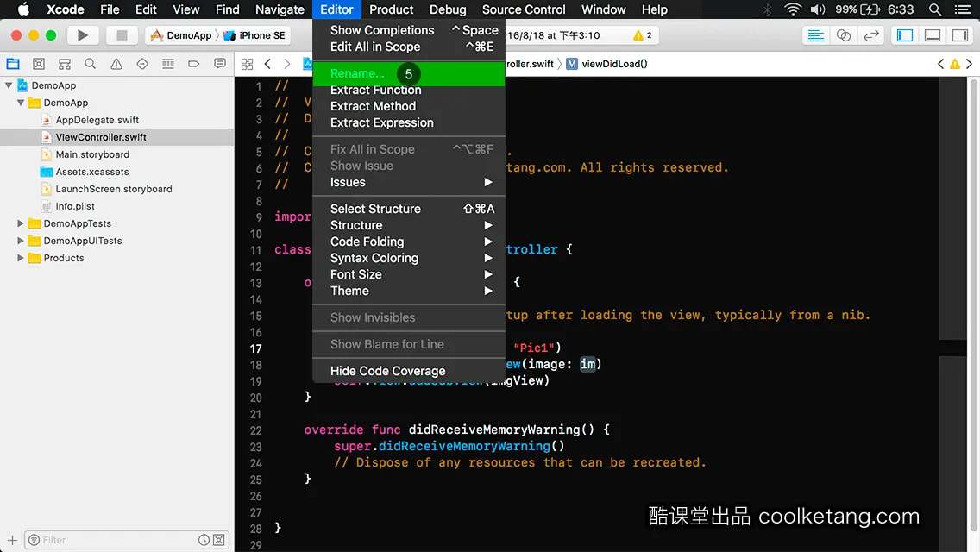Select Assets.xcassets in navigator
Screen dimensions: 980x552
click(x=91, y=172)
